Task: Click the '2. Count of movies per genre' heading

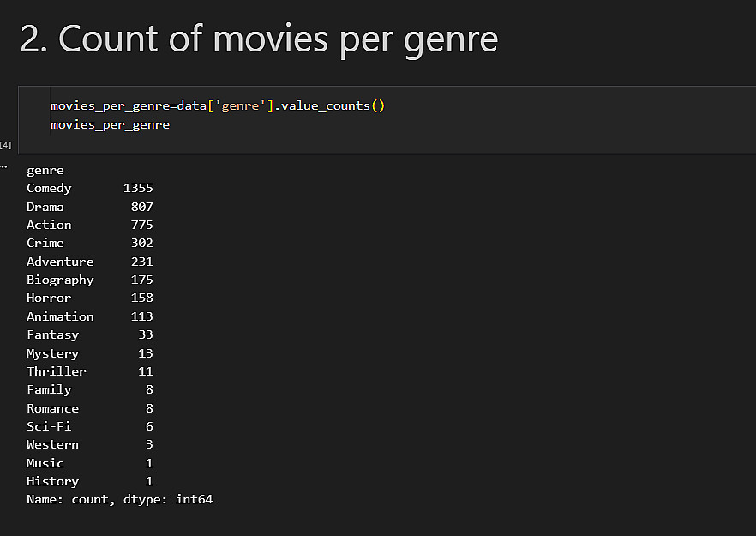Action: click(259, 39)
